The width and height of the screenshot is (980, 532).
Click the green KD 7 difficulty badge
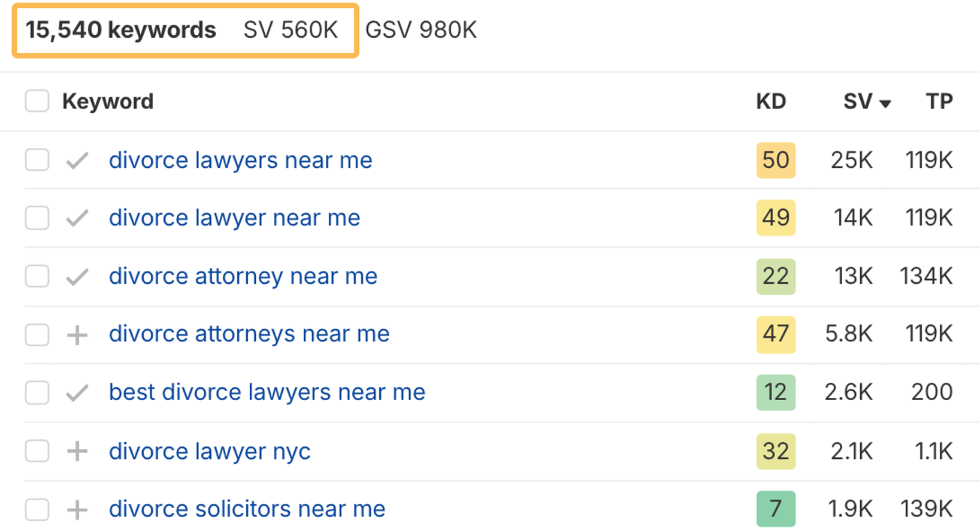(776, 509)
